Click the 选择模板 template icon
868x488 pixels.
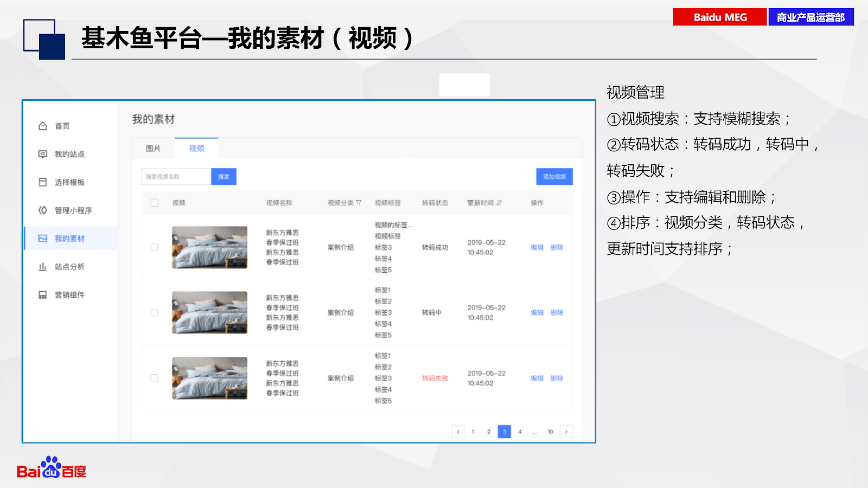coord(43,182)
